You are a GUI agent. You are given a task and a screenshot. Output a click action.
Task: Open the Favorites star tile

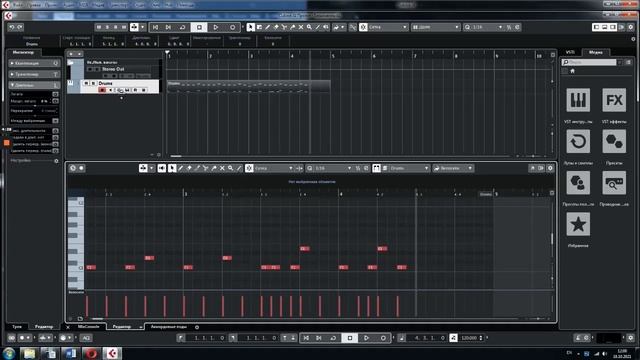click(578, 224)
